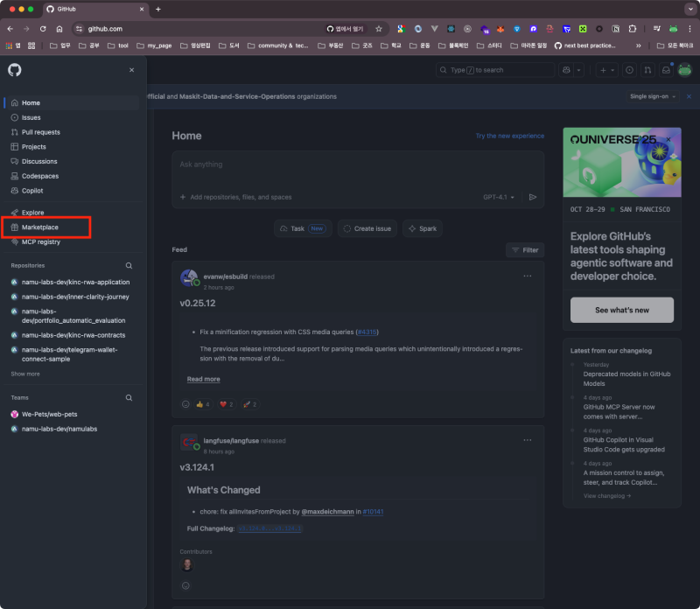700x609 pixels.
Task: Open the notifications inbox icon in header
Action: coord(664,69)
